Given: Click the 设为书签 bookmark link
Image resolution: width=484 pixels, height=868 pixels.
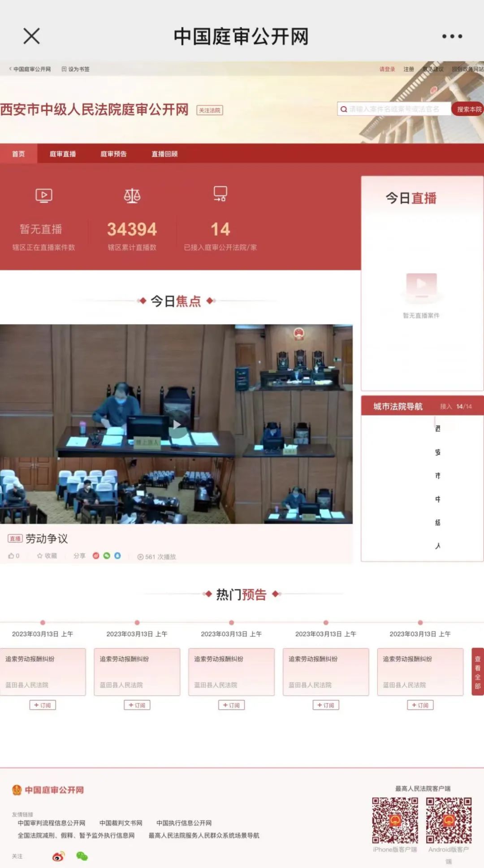Looking at the screenshot, I should coord(76,69).
